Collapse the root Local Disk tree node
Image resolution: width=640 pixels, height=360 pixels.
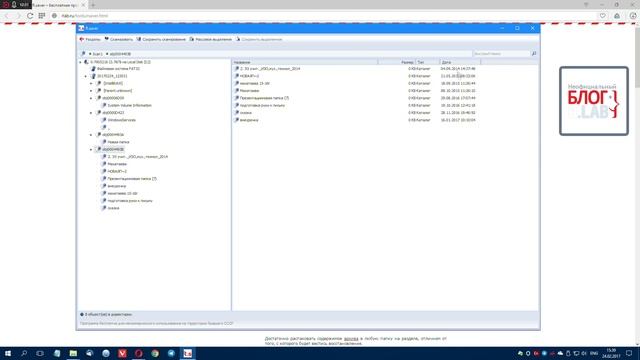coord(80,62)
